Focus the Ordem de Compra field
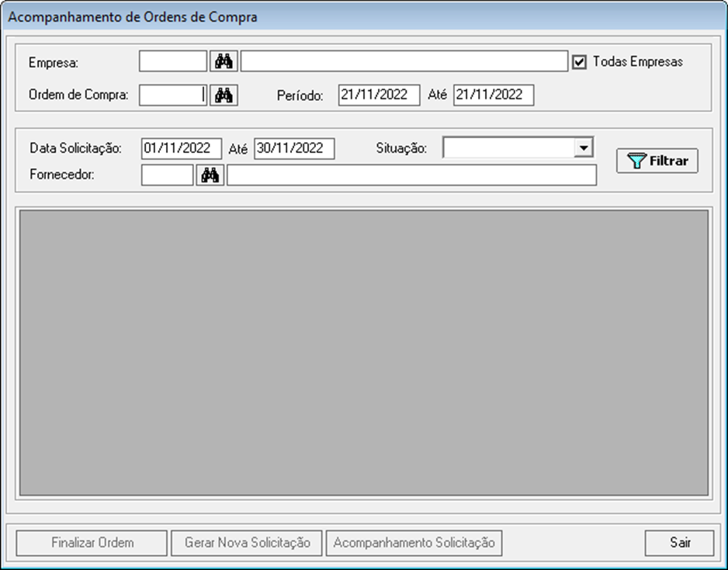This screenshot has width=728, height=570. coord(173,96)
